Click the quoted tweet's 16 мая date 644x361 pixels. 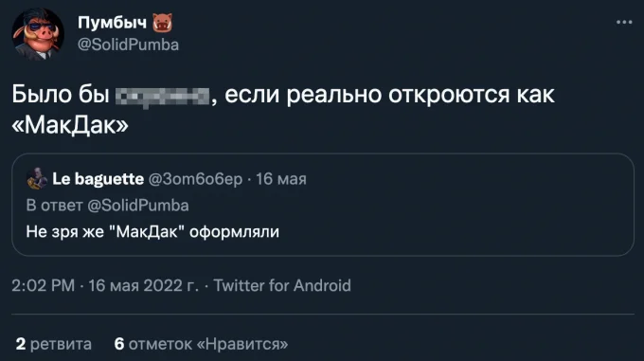pyautogui.click(x=281, y=179)
